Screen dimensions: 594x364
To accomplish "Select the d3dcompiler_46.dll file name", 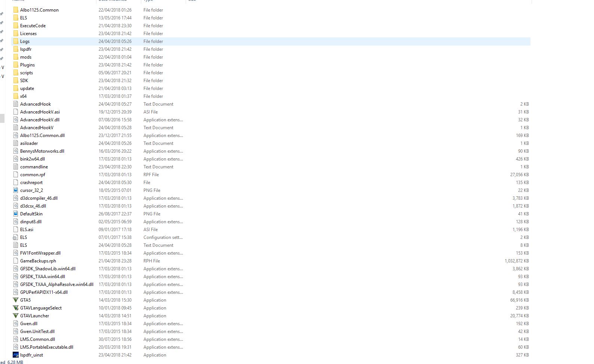I will 39,198.
